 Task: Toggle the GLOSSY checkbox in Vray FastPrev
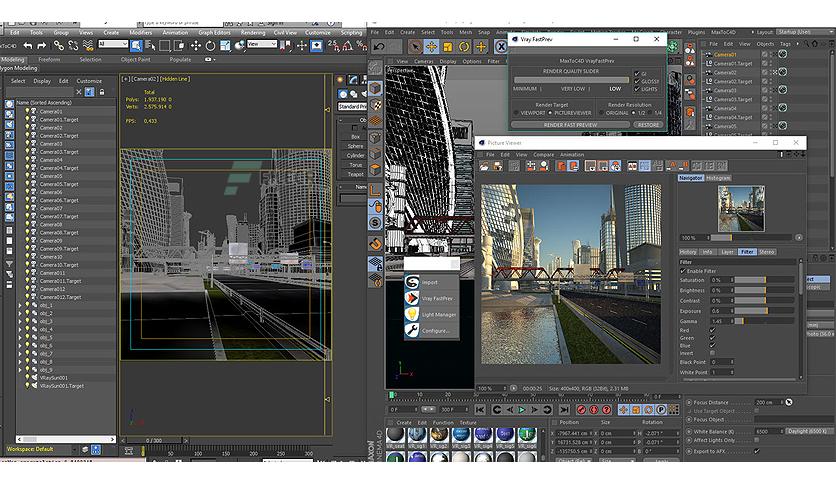click(637, 82)
